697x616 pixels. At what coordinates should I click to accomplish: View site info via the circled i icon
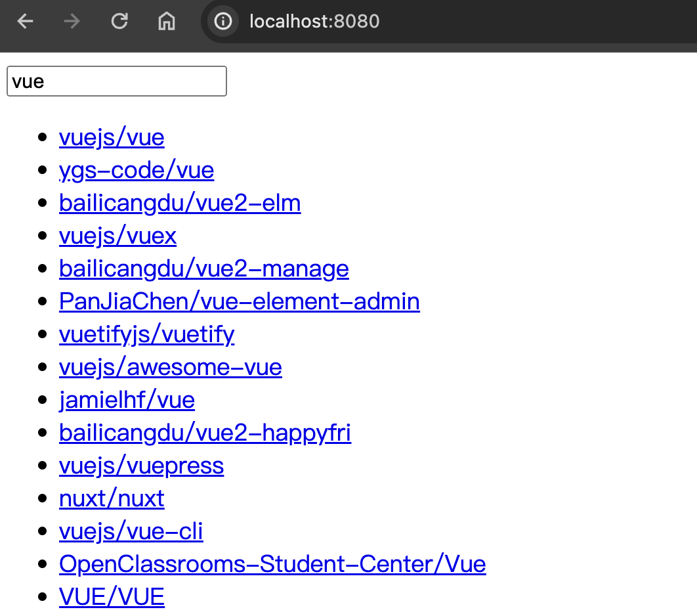pyautogui.click(x=223, y=21)
